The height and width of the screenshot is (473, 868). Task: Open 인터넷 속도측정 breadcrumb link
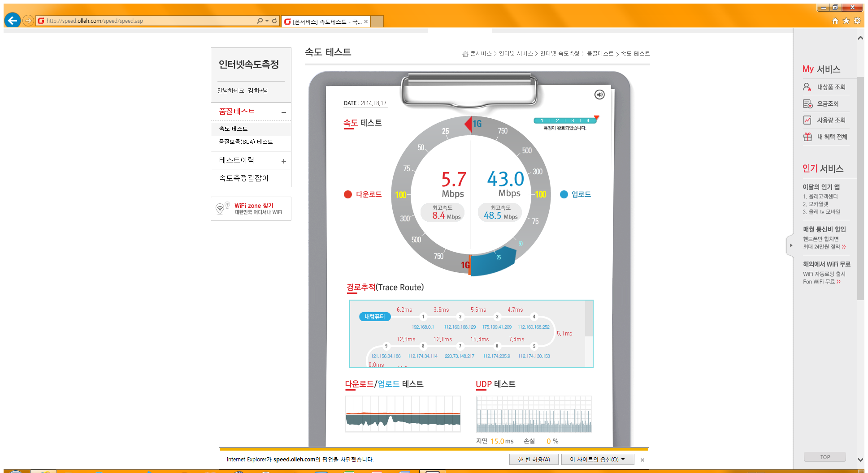560,54
